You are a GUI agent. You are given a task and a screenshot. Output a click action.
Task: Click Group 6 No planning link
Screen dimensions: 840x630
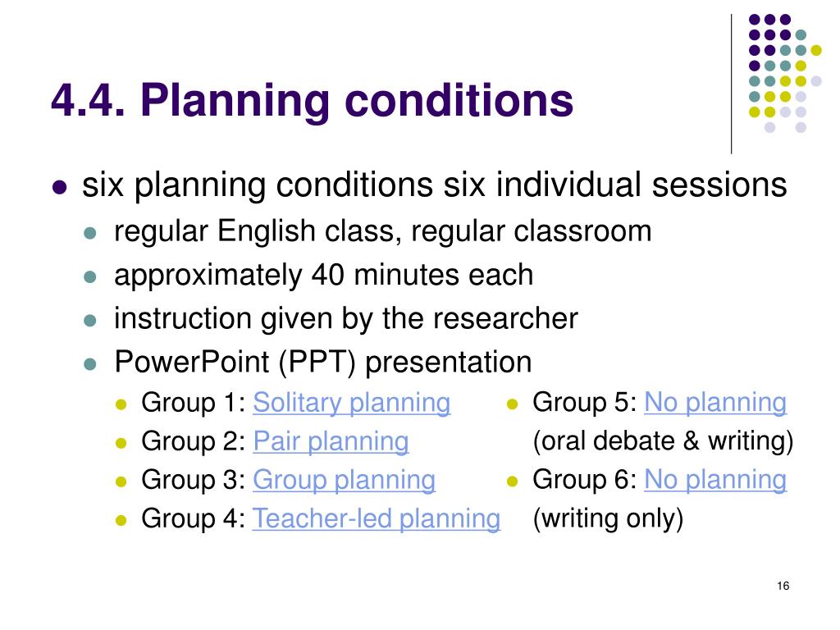715,480
